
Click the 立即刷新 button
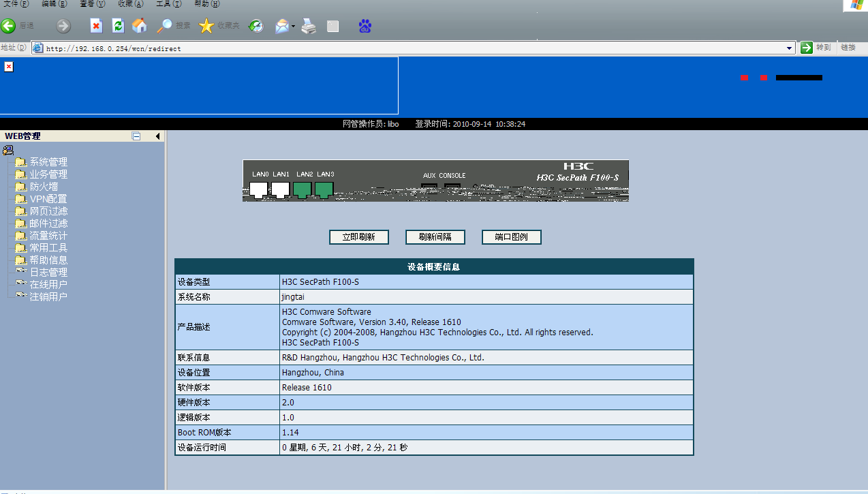tap(359, 237)
